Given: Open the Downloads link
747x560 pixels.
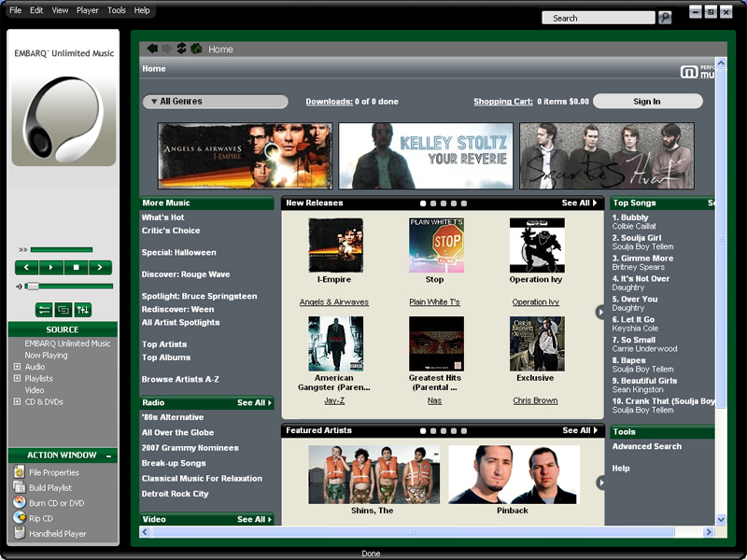Looking at the screenshot, I should [x=330, y=102].
